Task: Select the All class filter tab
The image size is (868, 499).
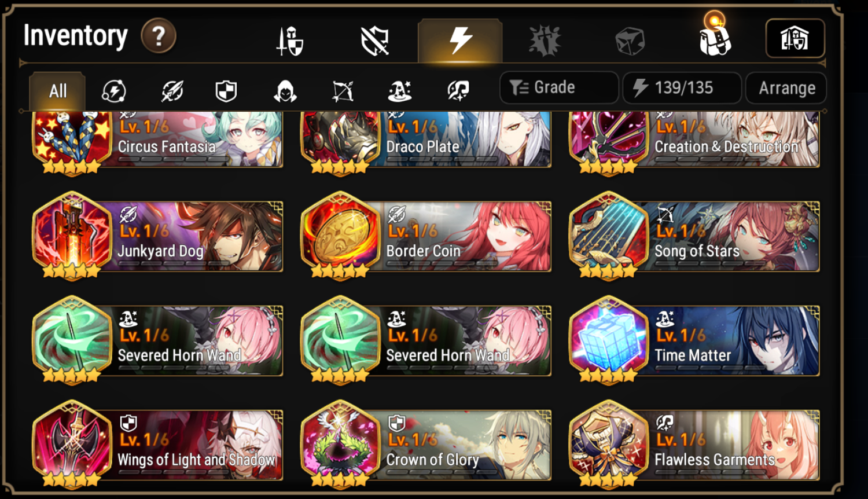Action: tap(57, 91)
